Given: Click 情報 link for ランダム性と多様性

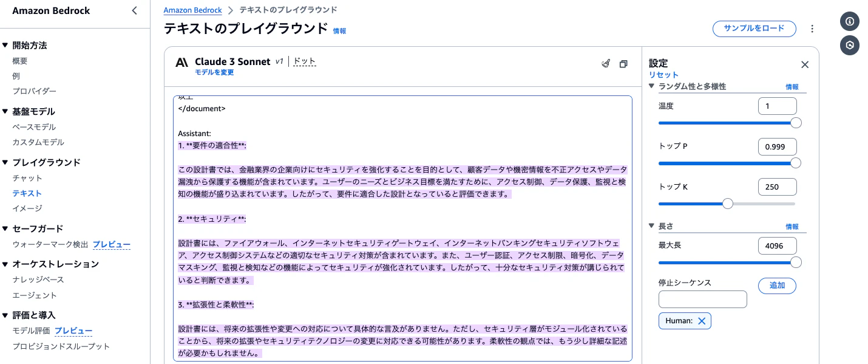Looking at the screenshot, I should tap(792, 87).
